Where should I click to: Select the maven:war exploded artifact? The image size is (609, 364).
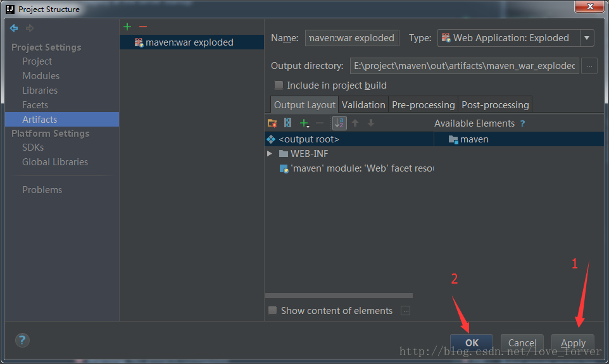coord(191,42)
